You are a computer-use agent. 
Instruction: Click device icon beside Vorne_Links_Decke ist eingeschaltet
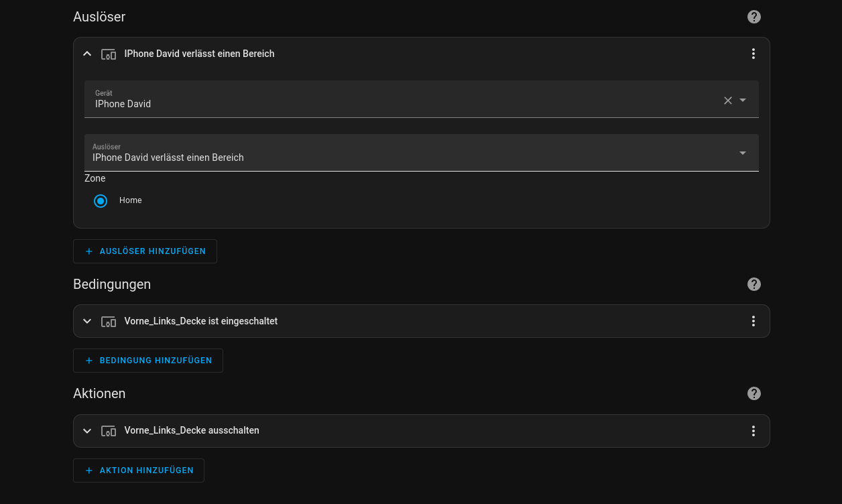coord(109,322)
